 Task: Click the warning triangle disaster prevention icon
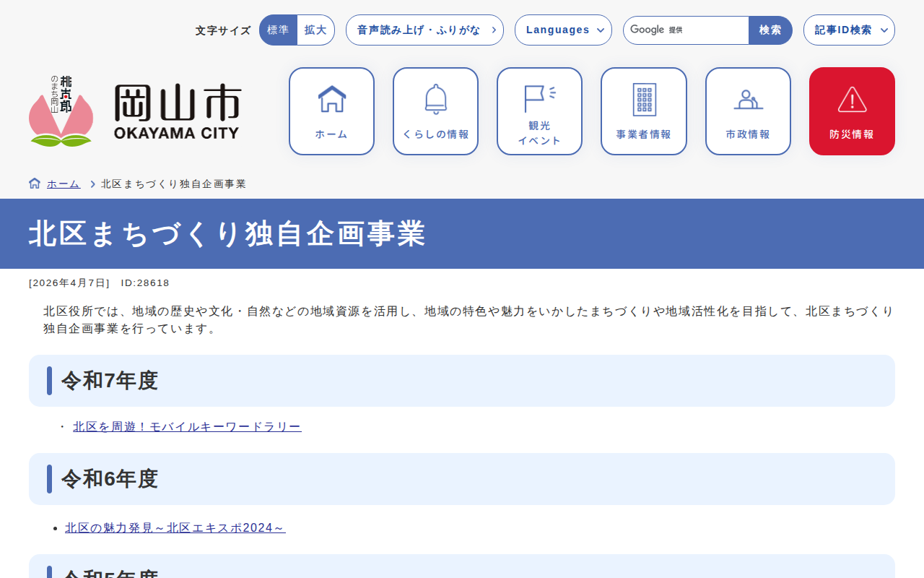coord(852,99)
